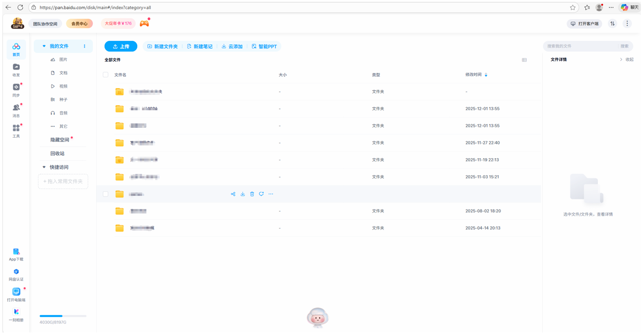
Task: Collapse the 我的文件 tree section
Action: [x=44, y=46]
